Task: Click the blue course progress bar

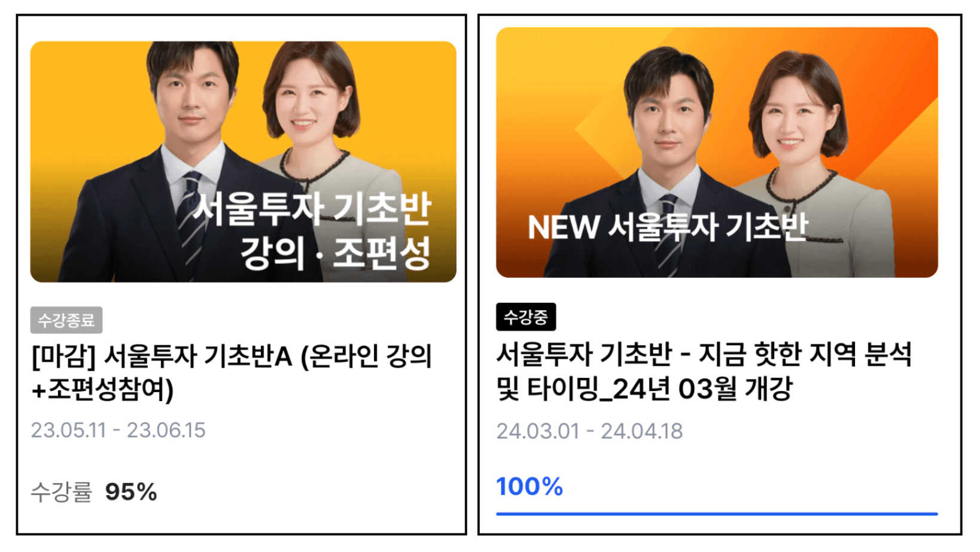Action: pos(717,514)
